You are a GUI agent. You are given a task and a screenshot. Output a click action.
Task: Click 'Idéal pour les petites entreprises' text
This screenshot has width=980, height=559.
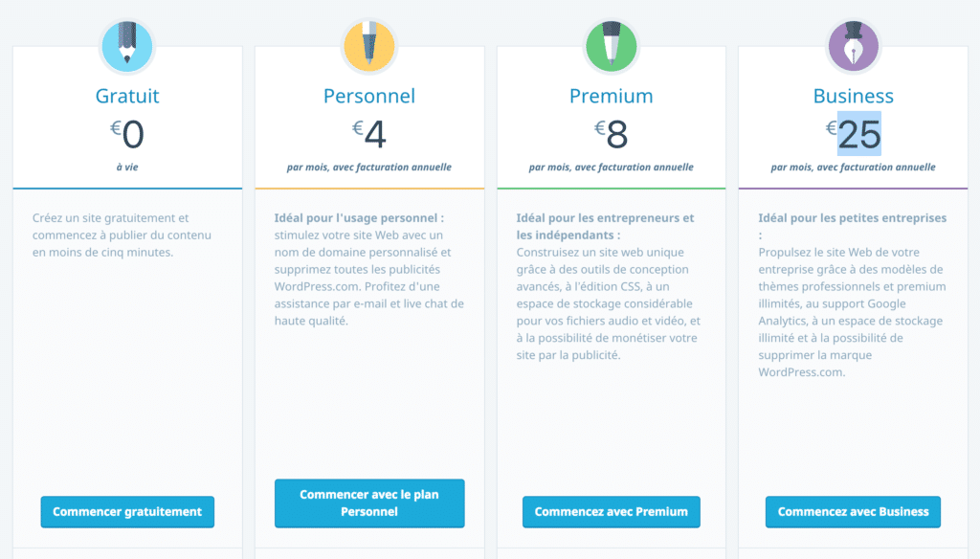click(853, 217)
